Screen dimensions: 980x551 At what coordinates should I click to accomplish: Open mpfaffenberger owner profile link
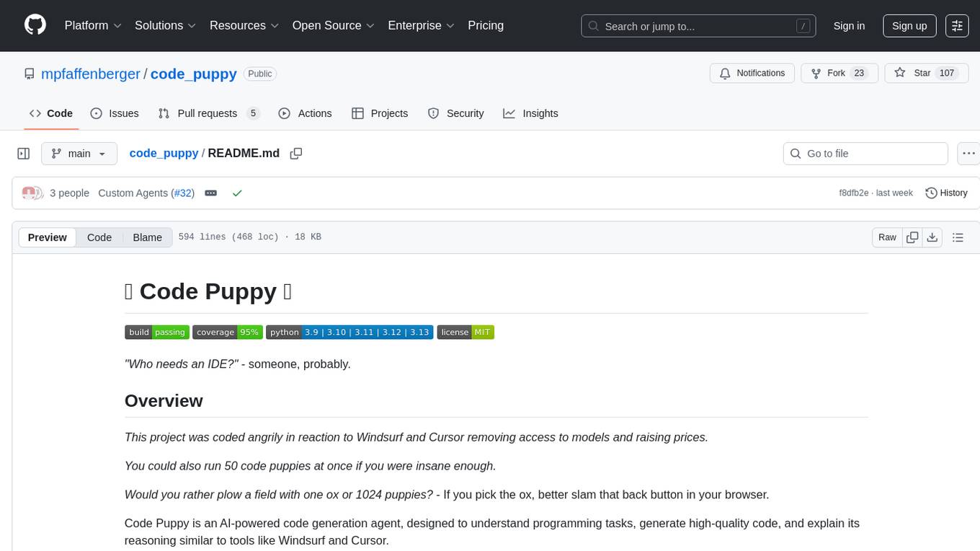pos(90,74)
